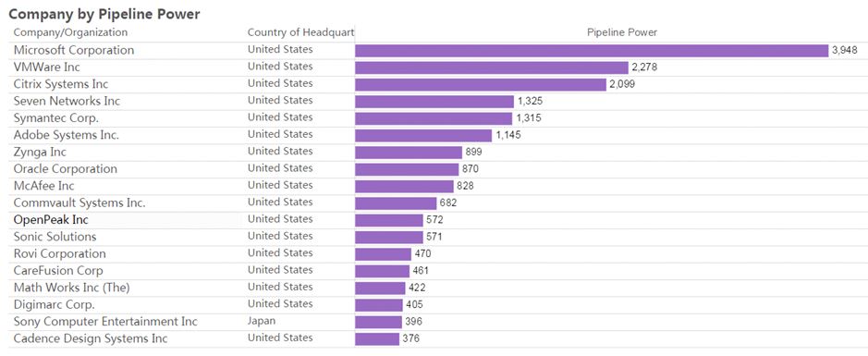Select the Oracle Corporation row label

click(66, 168)
